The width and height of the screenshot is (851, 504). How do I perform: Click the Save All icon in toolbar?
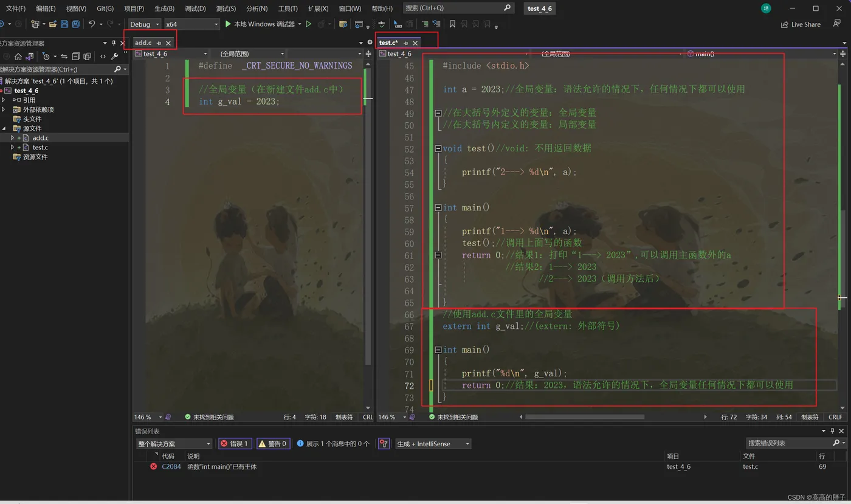76,24
